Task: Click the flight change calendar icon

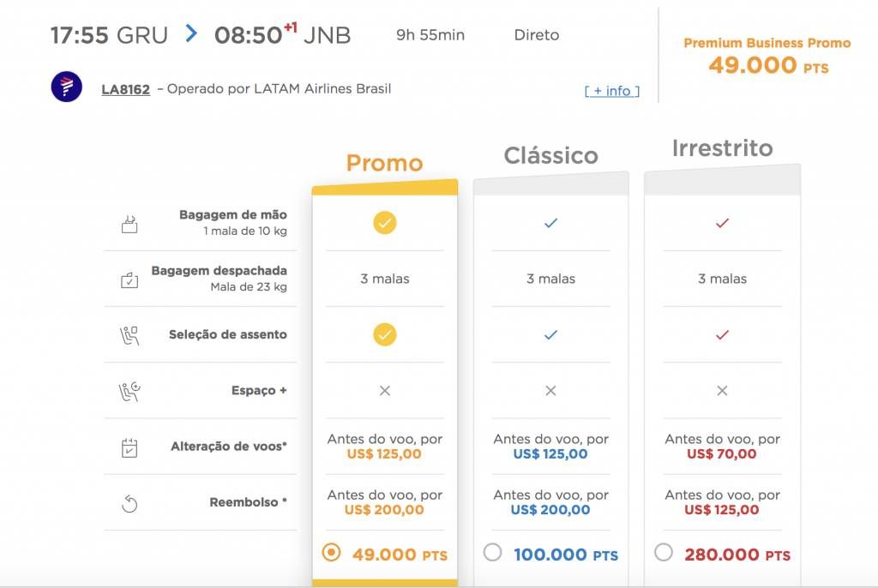Action: point(129,447)
